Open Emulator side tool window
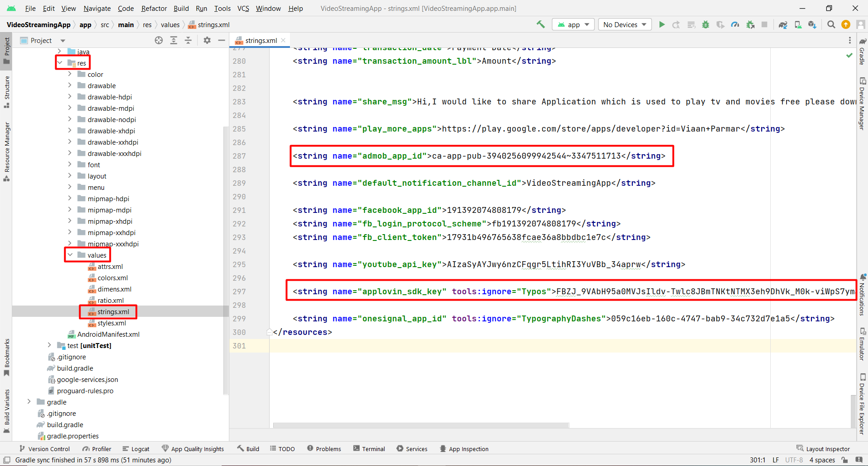 (862, 344)
